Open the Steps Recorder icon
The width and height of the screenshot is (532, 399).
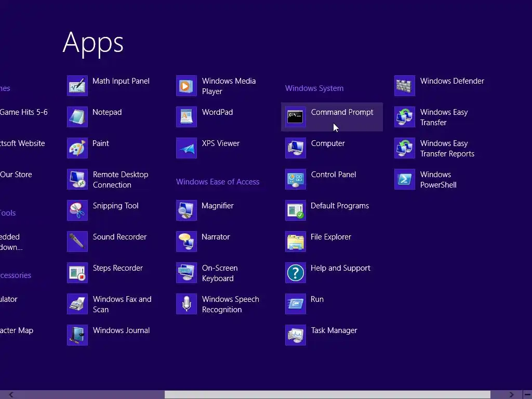point(77,273)
